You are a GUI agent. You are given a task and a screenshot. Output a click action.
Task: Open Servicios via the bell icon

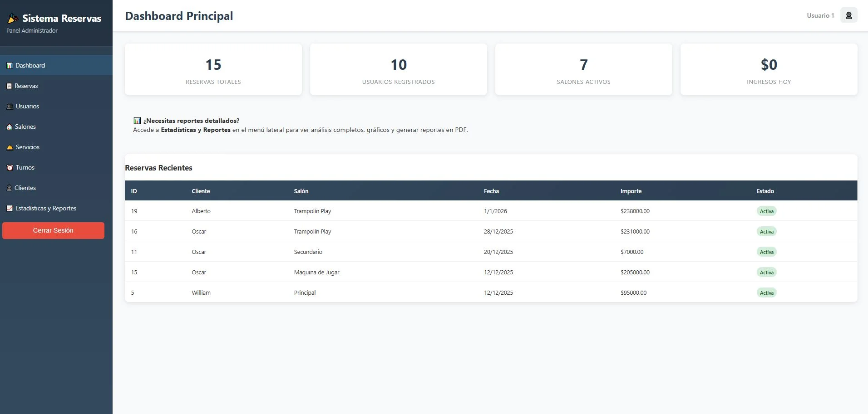(9, 146)
